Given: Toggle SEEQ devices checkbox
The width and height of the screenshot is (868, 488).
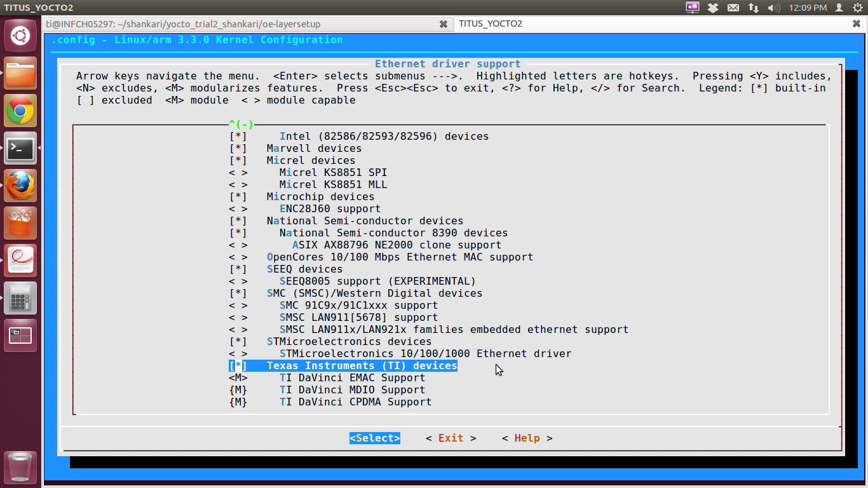Looking at the screenshot, I should tap(238, 269).
